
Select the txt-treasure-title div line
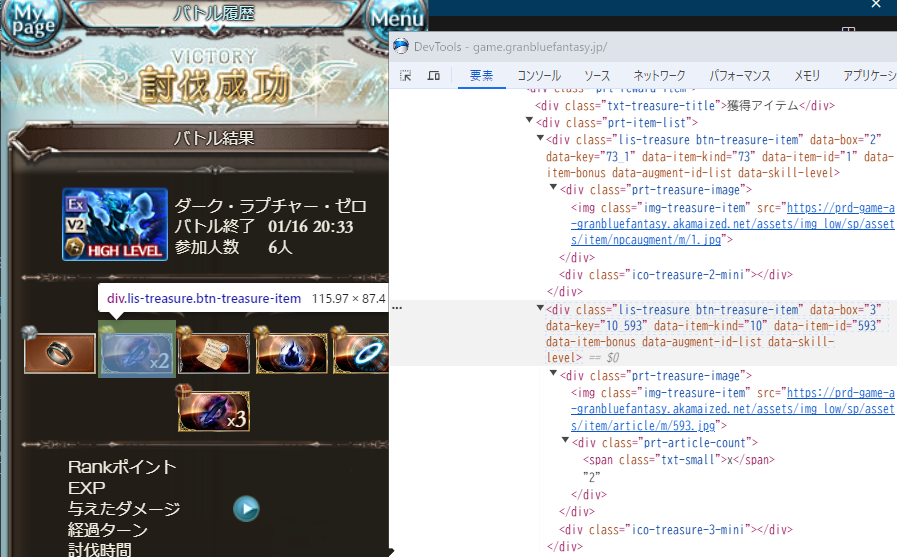[685, 105]
